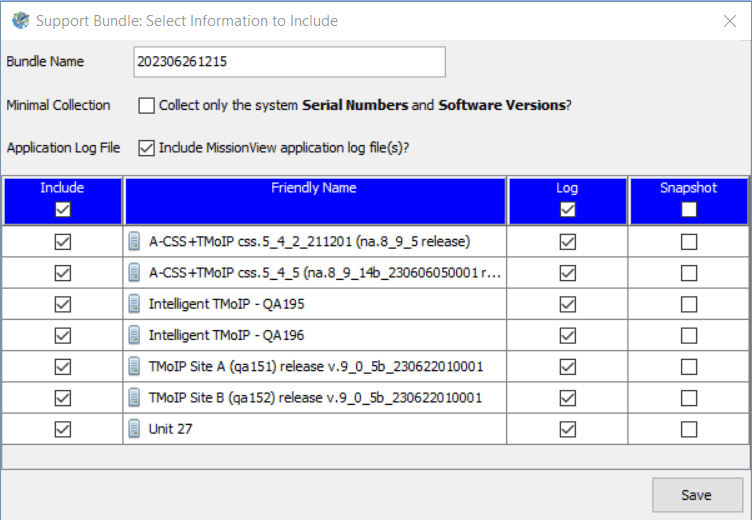The image size is (752, 520).
Task: Select 'Intelligent TMoIP - QA195' name text
Action: [226, 304]
